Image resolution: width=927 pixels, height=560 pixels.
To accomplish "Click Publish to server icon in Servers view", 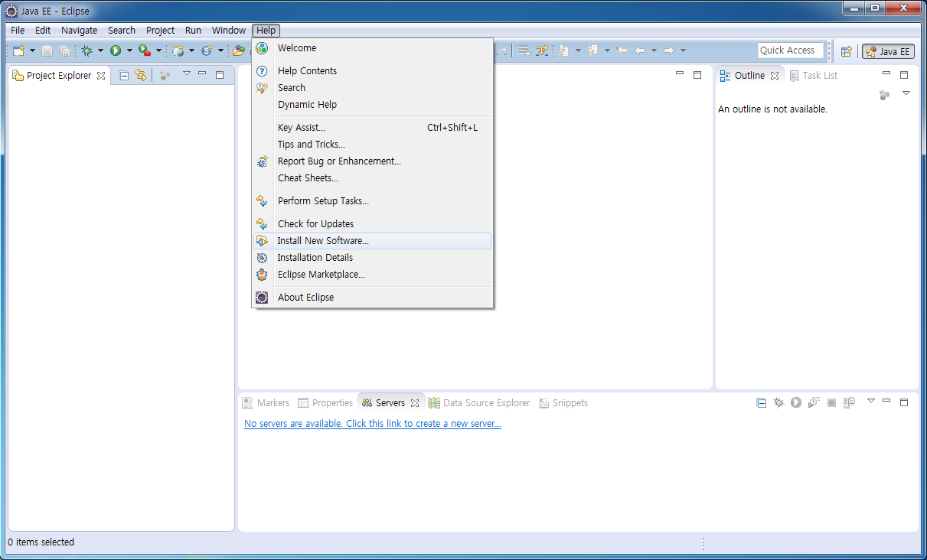I will pos(849,402).
